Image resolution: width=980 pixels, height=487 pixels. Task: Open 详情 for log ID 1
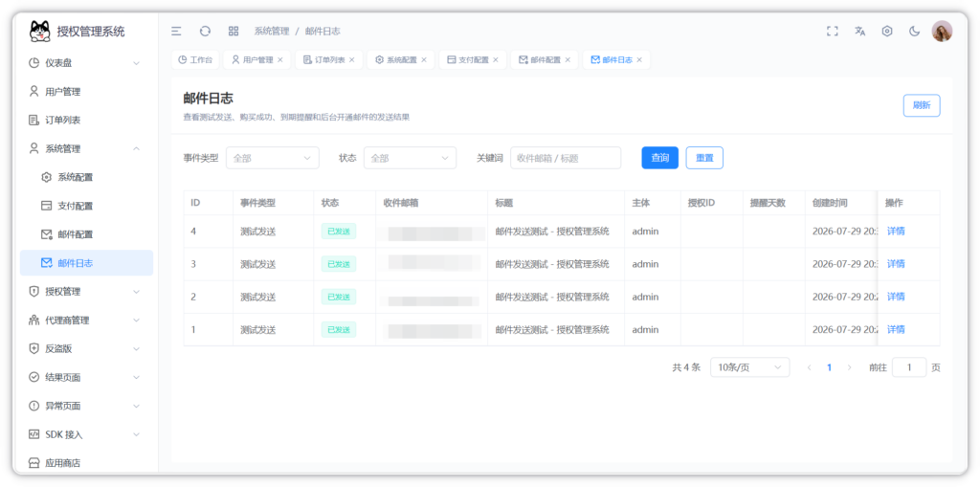pyautogui.click(x=896, y=329)
